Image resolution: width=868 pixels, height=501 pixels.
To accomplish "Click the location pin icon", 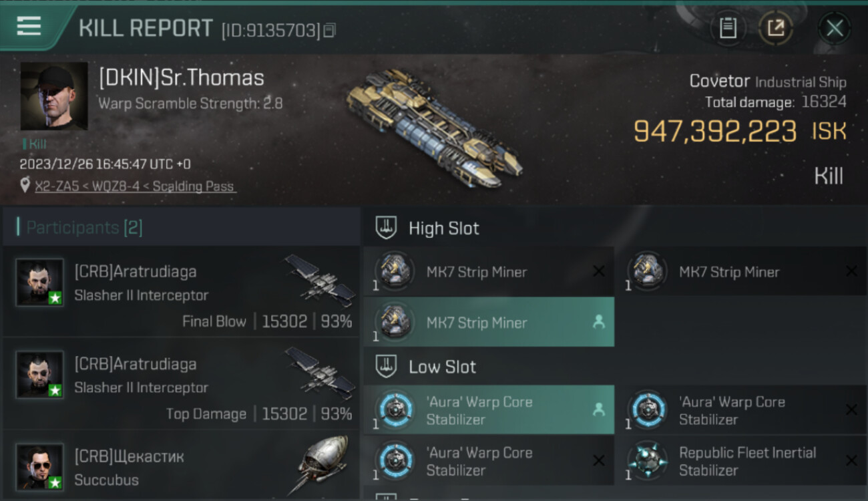I will point(25,186).
